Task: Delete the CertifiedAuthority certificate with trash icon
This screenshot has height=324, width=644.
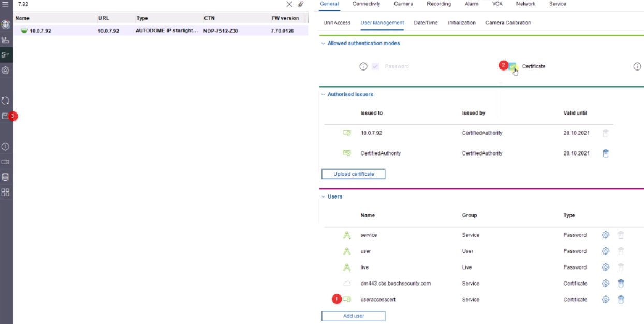Action: [606, 153]
